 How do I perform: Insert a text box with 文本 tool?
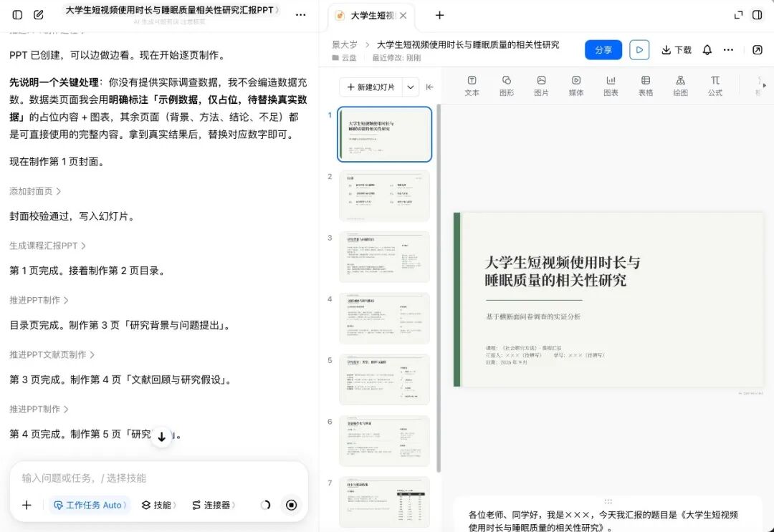472,86
